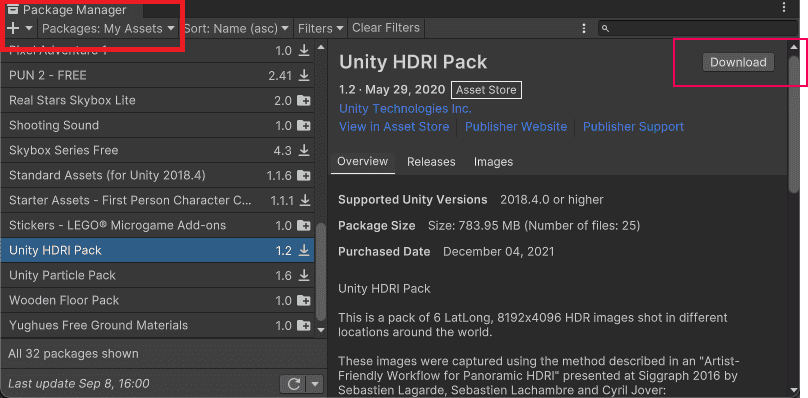Image resolution: width=808 pixels, height=398 pixels.
Task: Click import icon for Wooden Floor Pack
Action: (304, 301)
